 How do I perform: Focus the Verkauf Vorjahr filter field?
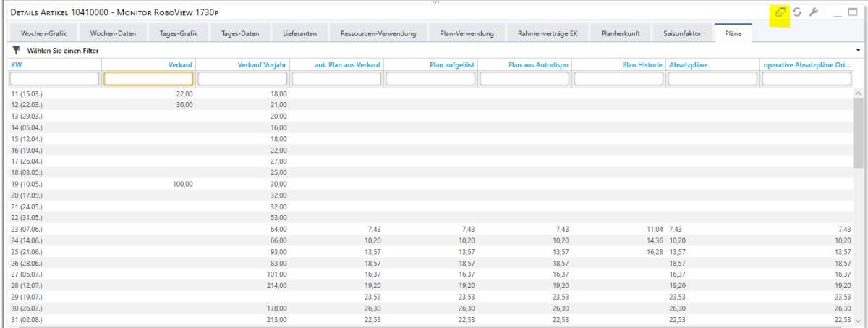pyautogui.click(x=242, y=79)
